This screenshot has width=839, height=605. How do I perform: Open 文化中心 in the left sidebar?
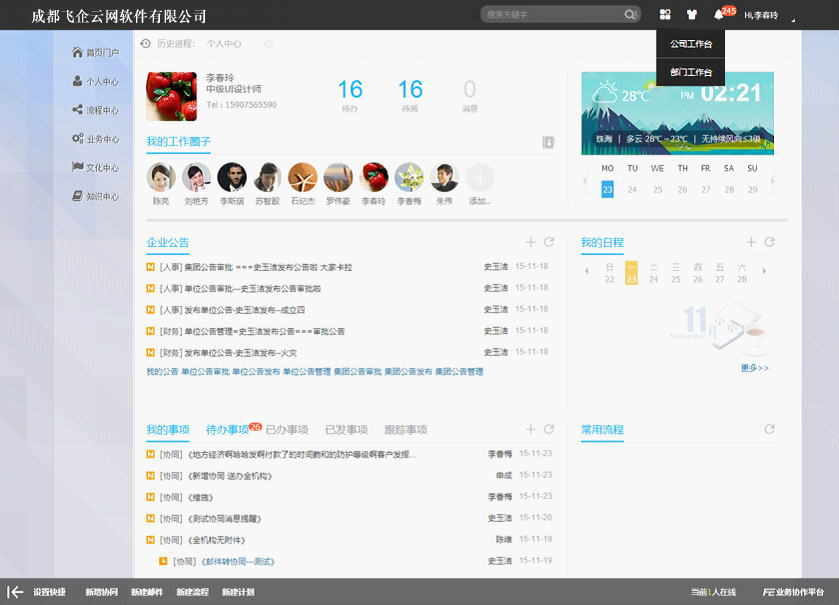click(95, 168)
